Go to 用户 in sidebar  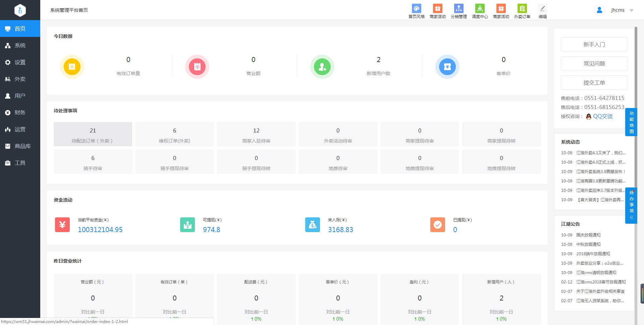coord(20,96)
